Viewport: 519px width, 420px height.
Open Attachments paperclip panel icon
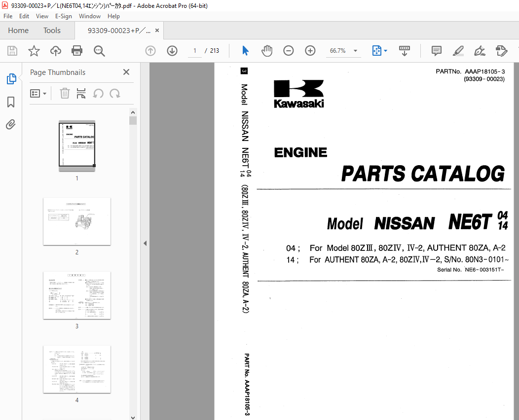(x=11, y=124)
